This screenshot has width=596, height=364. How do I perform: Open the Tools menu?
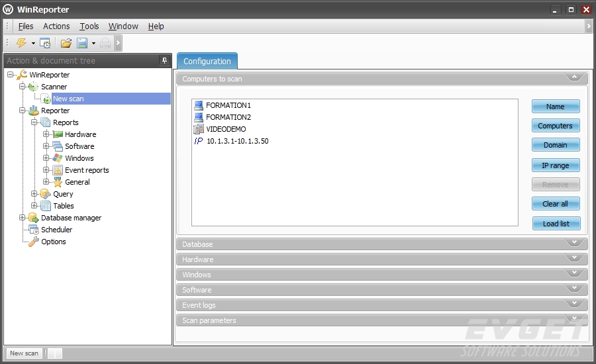(x=89, y=26)
